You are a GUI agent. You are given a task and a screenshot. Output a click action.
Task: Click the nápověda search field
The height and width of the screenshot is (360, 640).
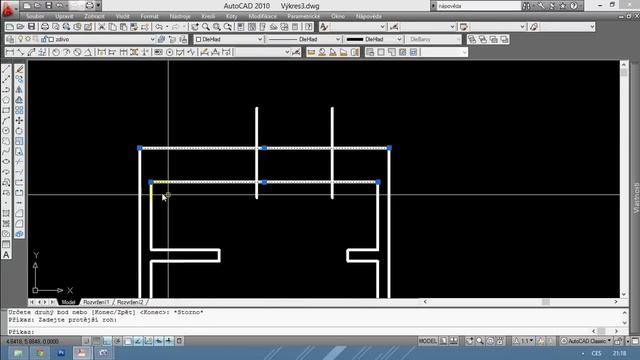click(x=478, y=6)
